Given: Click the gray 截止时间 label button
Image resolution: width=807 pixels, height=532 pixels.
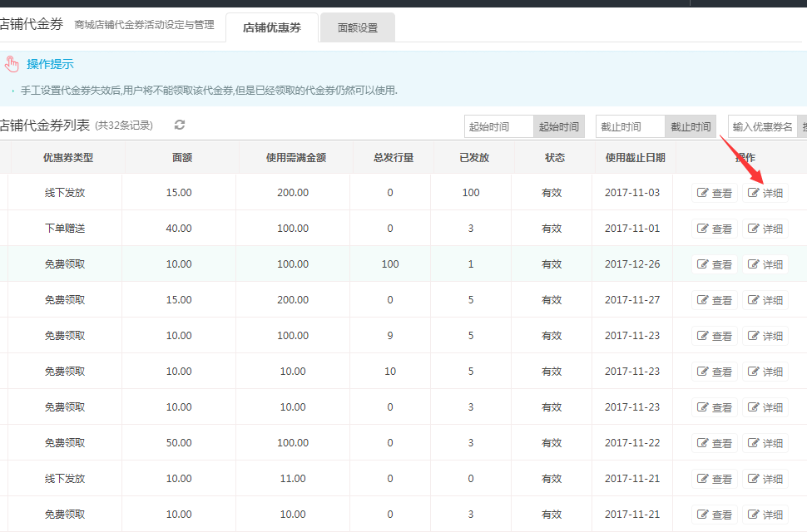Looking at the screenshot, I should click(x=691, y=126).
